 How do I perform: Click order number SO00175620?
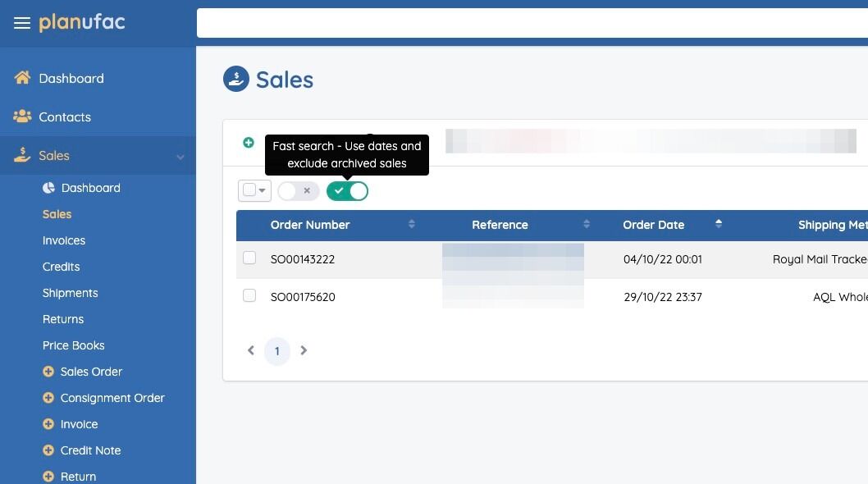(x=303, y=297)
